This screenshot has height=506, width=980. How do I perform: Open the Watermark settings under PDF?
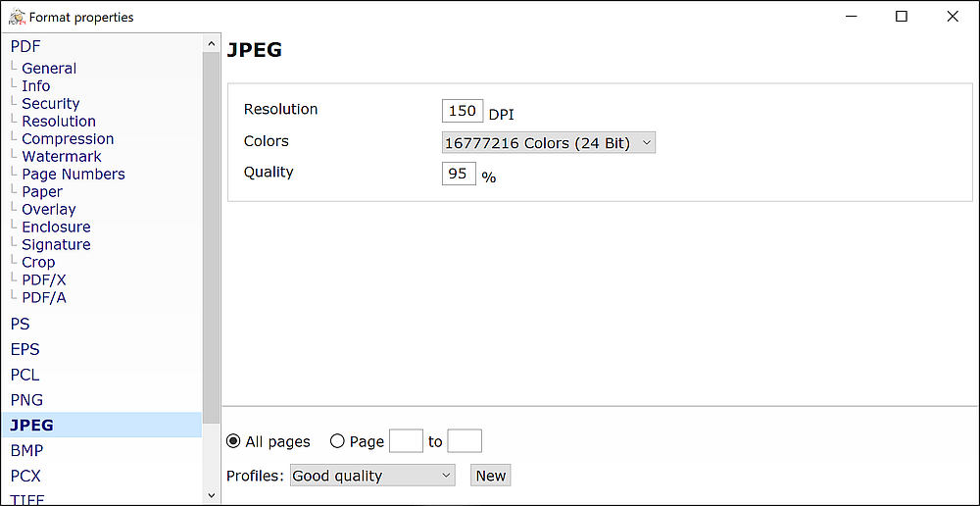tap(61, 156)
